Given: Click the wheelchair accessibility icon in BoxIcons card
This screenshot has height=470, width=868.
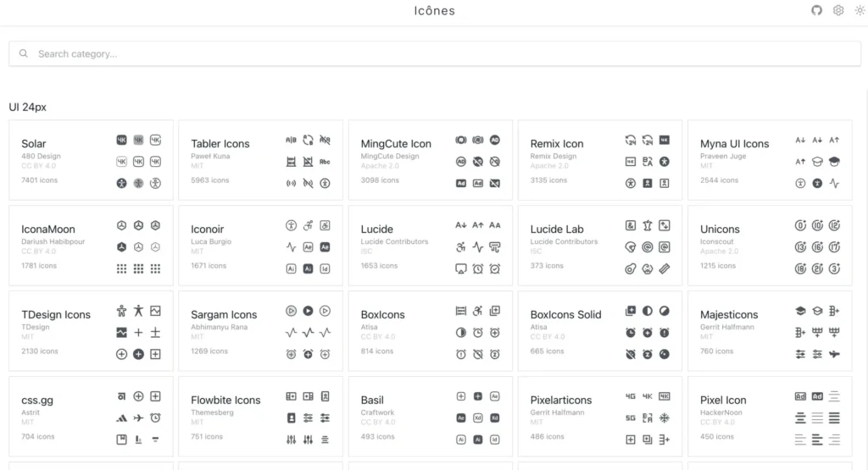Looking at the screenshot, I should point(478,311).
